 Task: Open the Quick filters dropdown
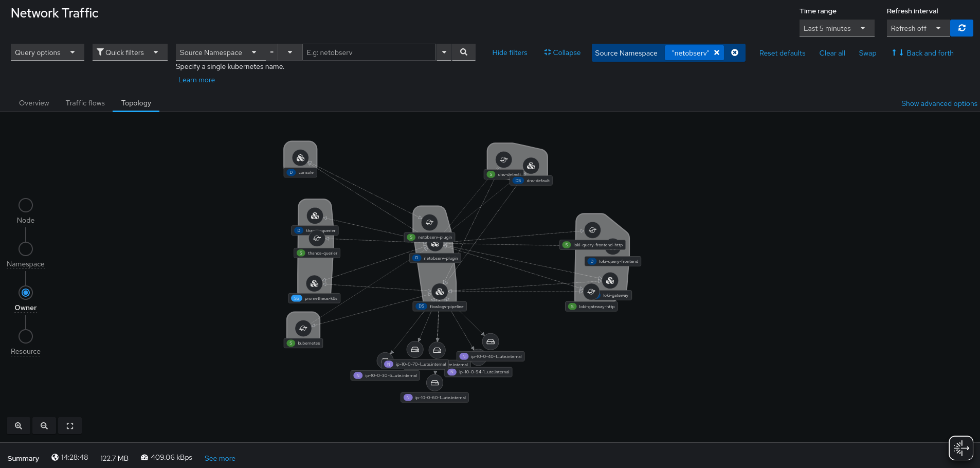130,52
